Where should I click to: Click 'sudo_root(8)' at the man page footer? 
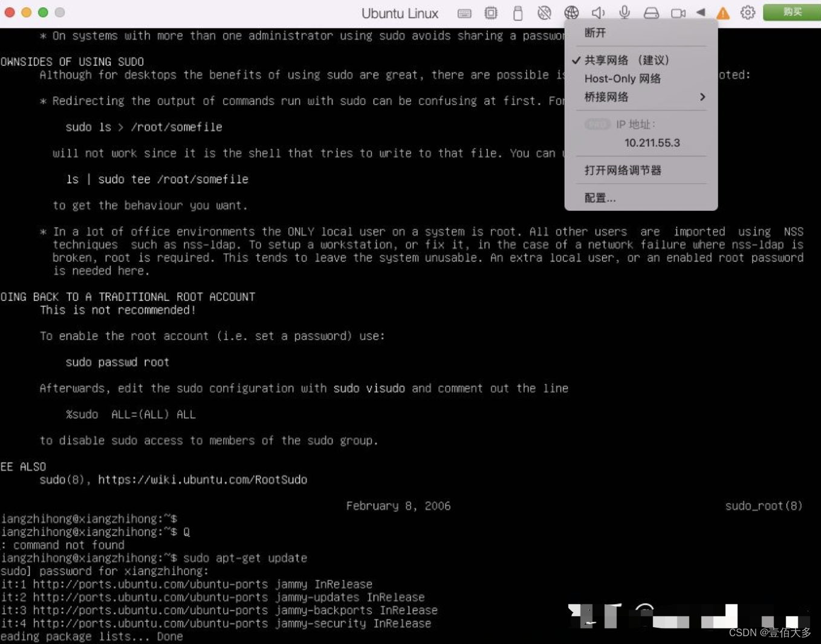click(764, 506)
